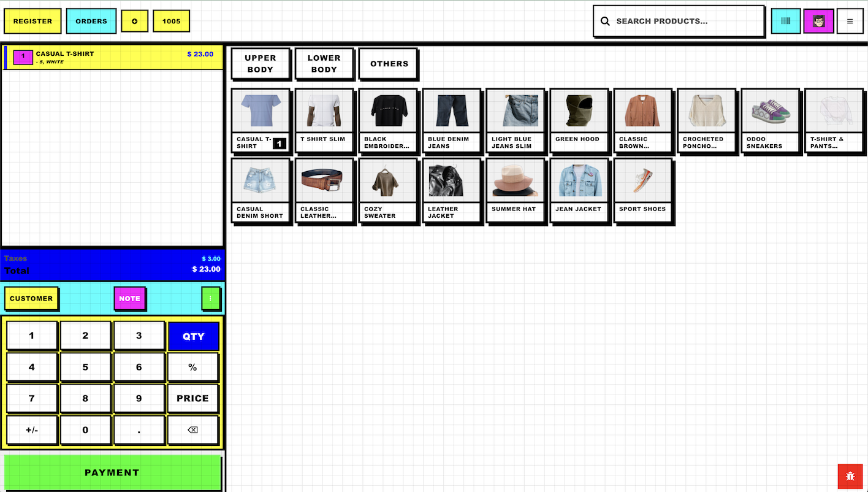Open the green more-actions dots button
Image resolution: width=868 pixels, height=492 pixels.
(x=210, y=299)
